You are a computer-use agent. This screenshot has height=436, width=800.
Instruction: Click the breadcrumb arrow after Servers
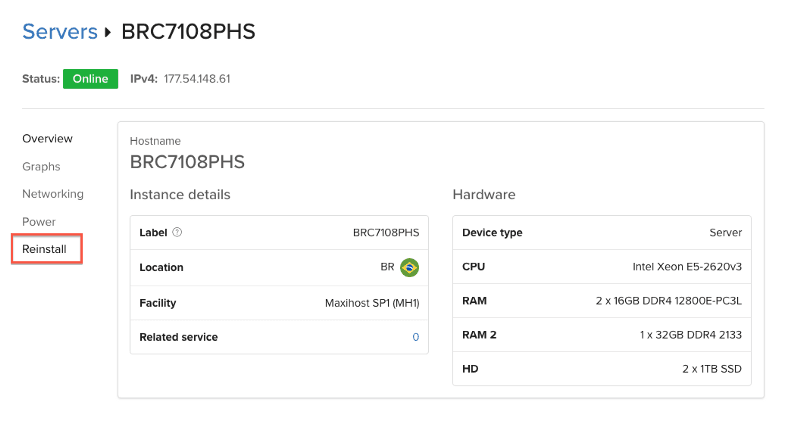108,32
